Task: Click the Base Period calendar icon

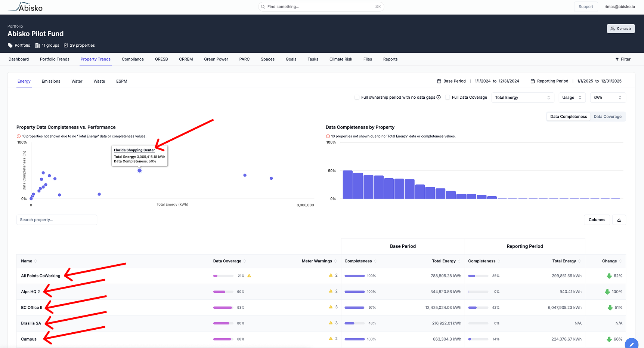Action: click(x=439, y=81)
